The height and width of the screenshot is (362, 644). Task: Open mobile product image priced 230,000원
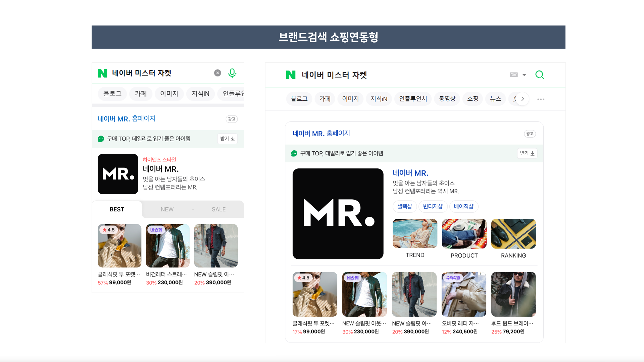[x=168, y=246]
